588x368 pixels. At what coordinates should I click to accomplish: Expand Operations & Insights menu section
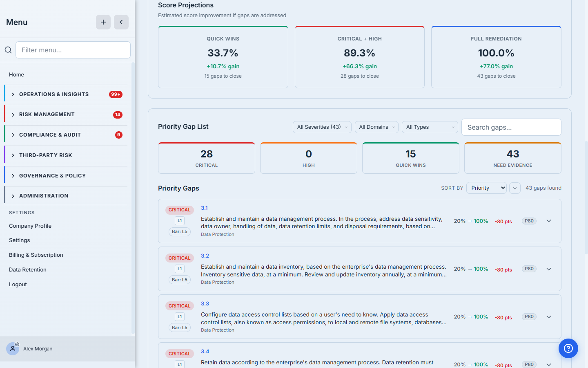click(66, 94)
